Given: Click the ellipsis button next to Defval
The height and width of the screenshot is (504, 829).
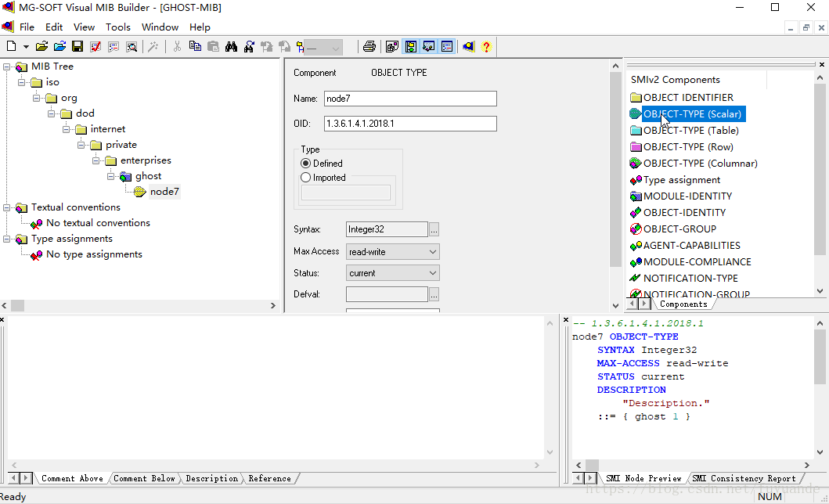Looking at the screenshot, I should [434, 295].
